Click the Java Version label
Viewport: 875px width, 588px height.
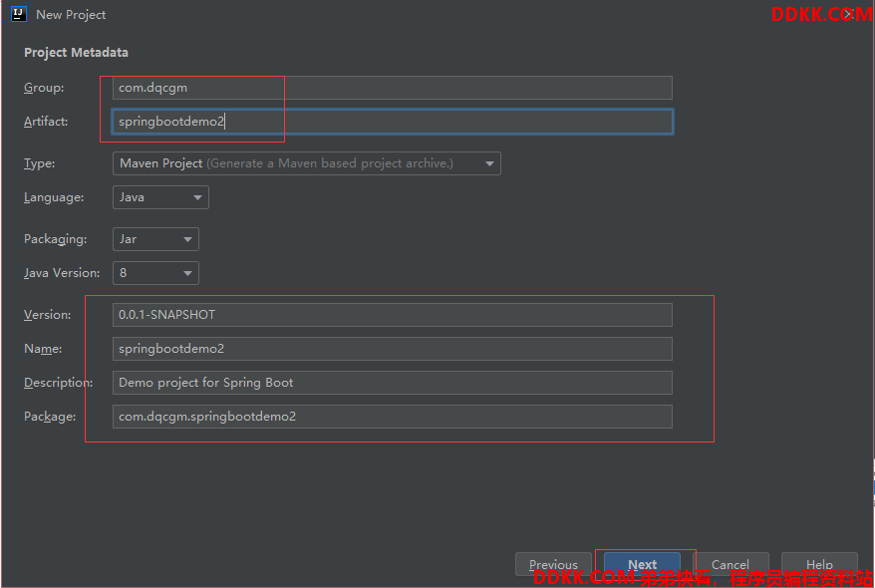62,273
